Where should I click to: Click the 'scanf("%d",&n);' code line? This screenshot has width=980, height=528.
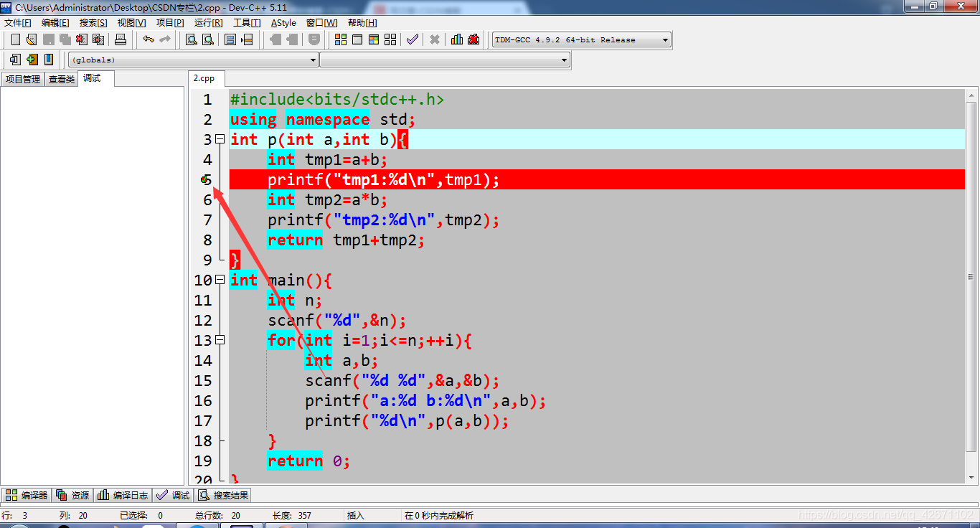click(x=337, y=321)
